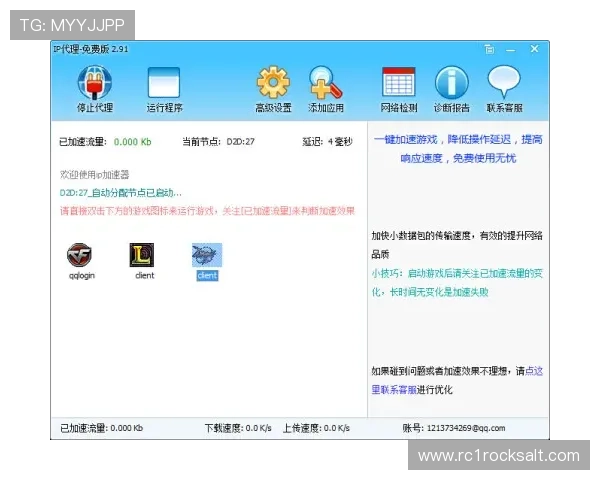
Task: Open the 运行程序 window icon
Action: [164, 82]
